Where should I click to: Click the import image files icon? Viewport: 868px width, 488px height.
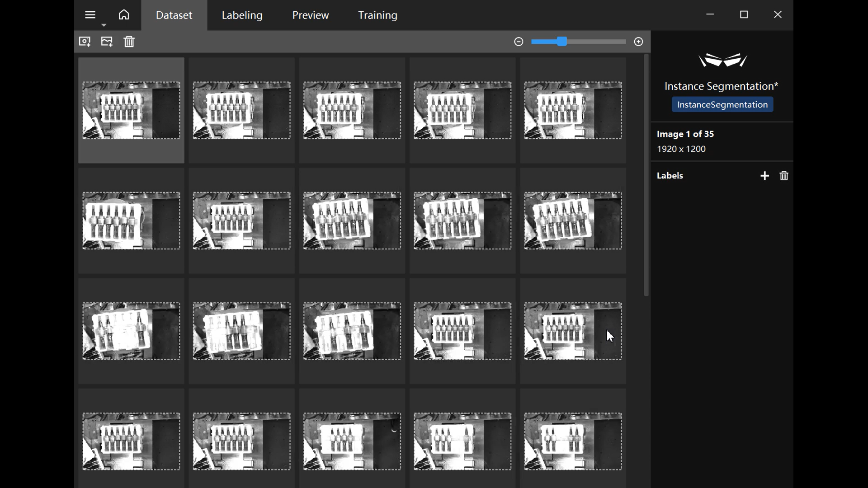pos(107,42)
